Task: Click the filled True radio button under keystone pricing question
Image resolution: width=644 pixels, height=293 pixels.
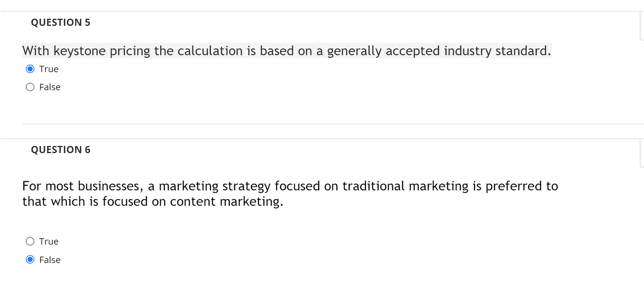Action: (30, 69)
